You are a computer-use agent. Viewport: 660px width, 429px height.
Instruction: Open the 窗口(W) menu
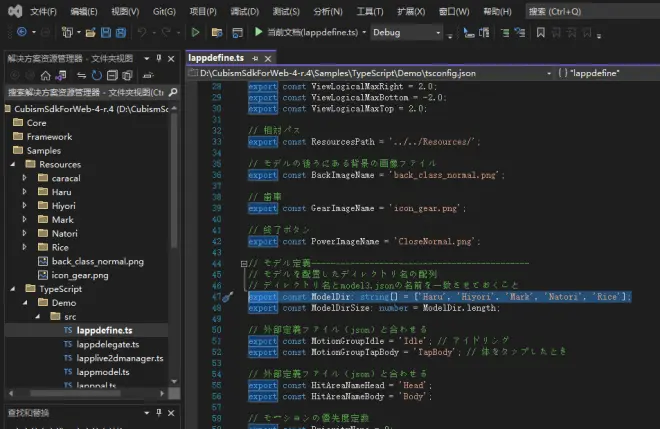pyautogui.click(x=454, y=11)
